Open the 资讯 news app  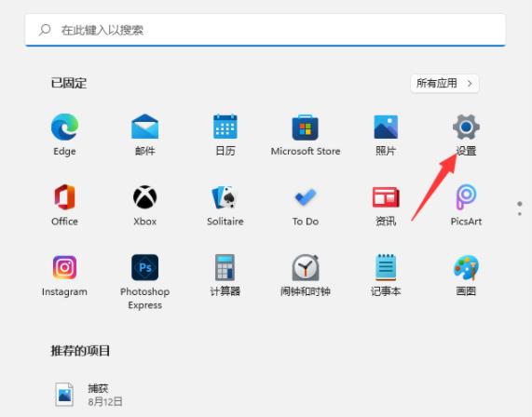[386, 205]
